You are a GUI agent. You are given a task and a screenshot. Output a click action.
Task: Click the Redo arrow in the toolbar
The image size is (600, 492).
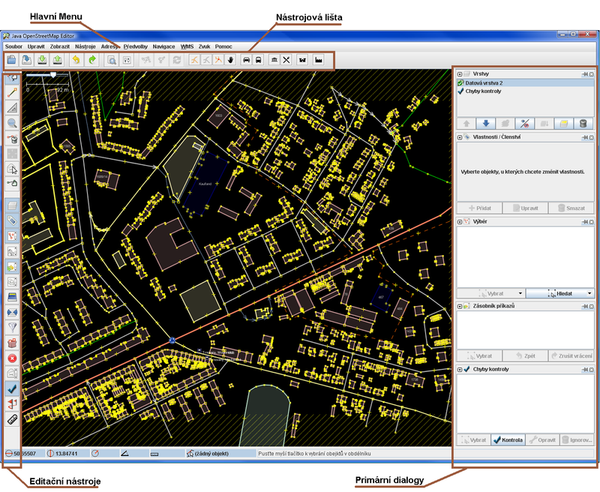[x=91, y=60]
